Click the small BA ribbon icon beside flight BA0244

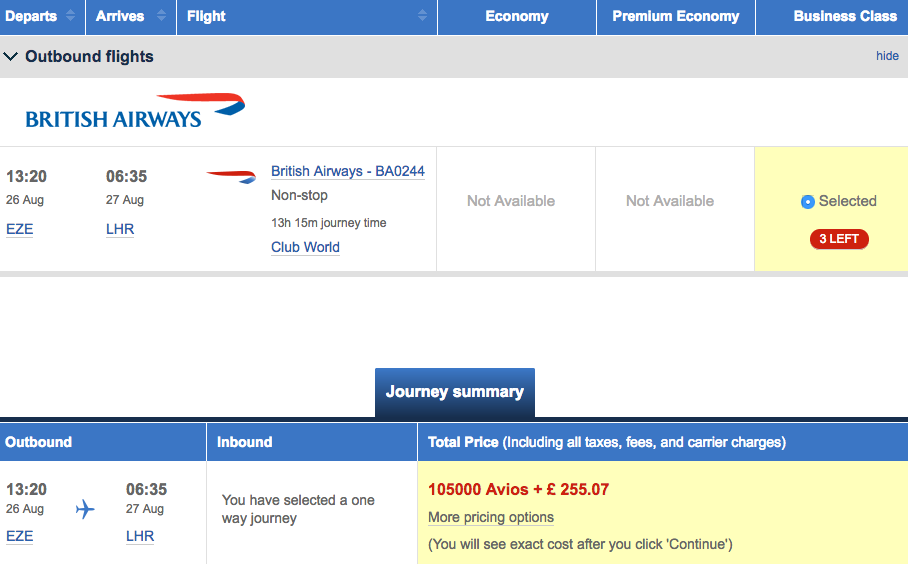tap(231, 176)
